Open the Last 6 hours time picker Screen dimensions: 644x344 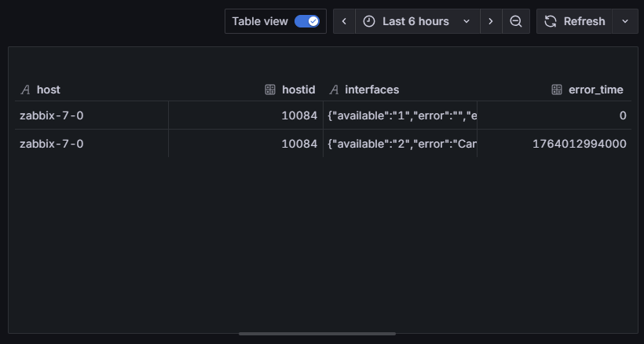tap(417, 21)
